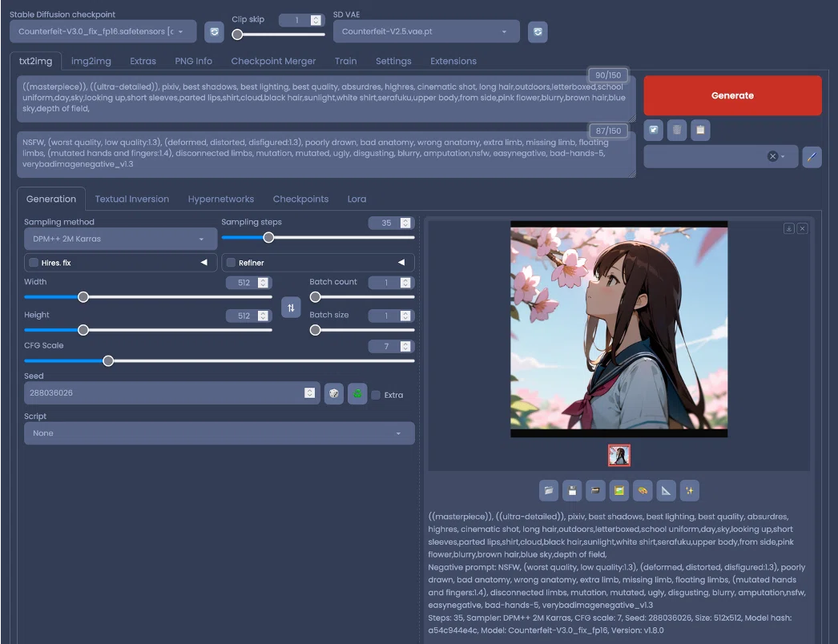Refresh the Stable Diffusion checkpoint list
838x644 pixels.
tap(215, 31)
